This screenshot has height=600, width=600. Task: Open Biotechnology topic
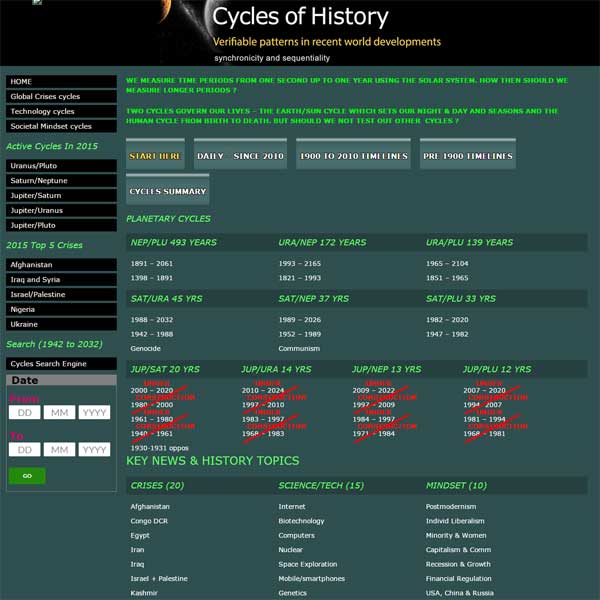click(x=301, y=521)
